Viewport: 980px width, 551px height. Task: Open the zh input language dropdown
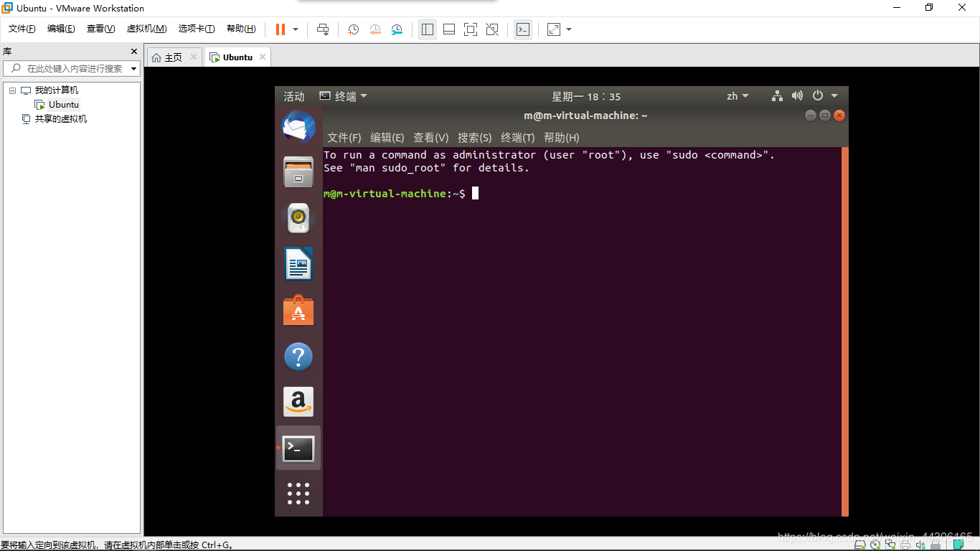point(738,96)
